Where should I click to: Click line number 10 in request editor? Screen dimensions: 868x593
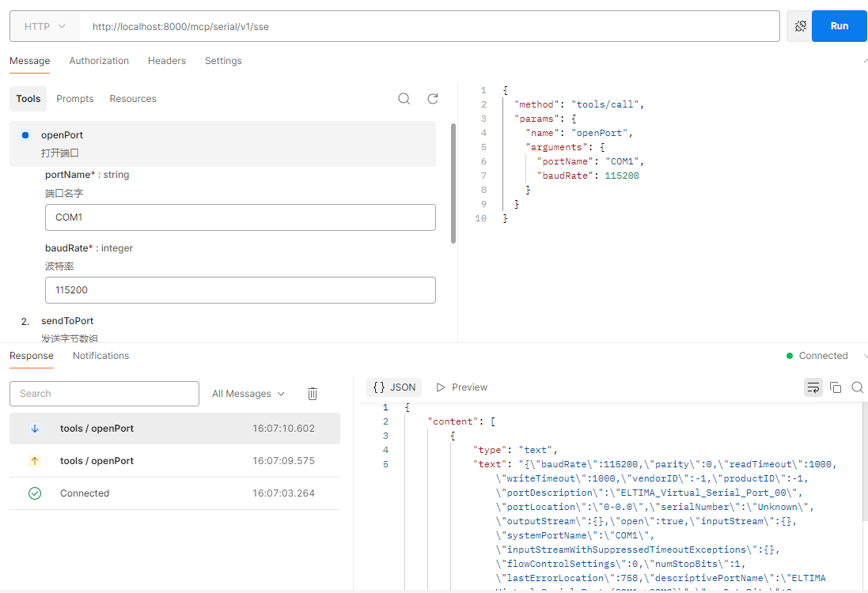coord(480,218)
